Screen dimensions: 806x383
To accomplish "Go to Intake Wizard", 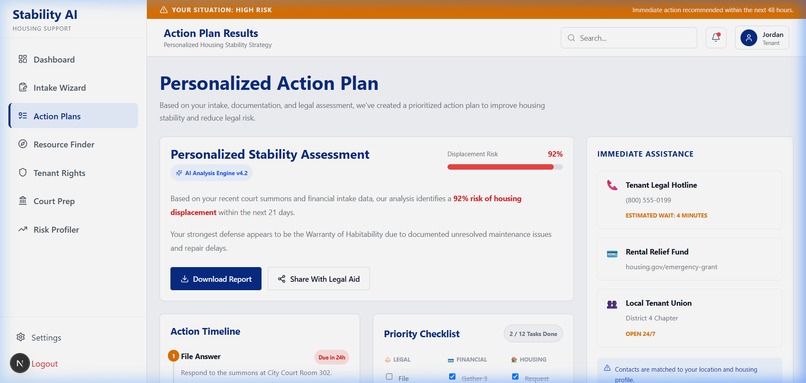I will pos(73,87).
